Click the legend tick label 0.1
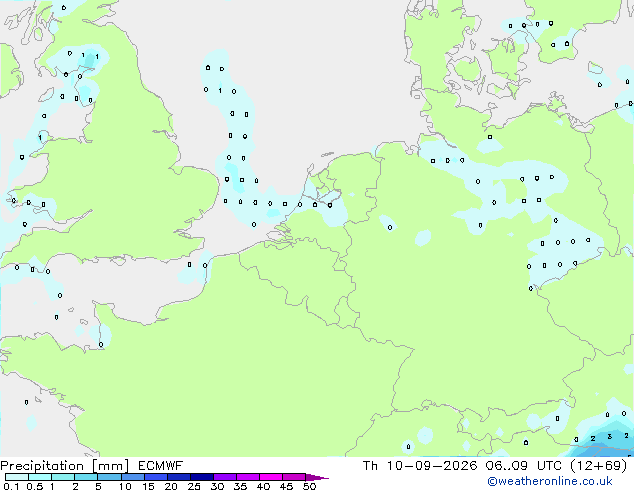Viewport: 634px width, 490px height. point(11,486)
